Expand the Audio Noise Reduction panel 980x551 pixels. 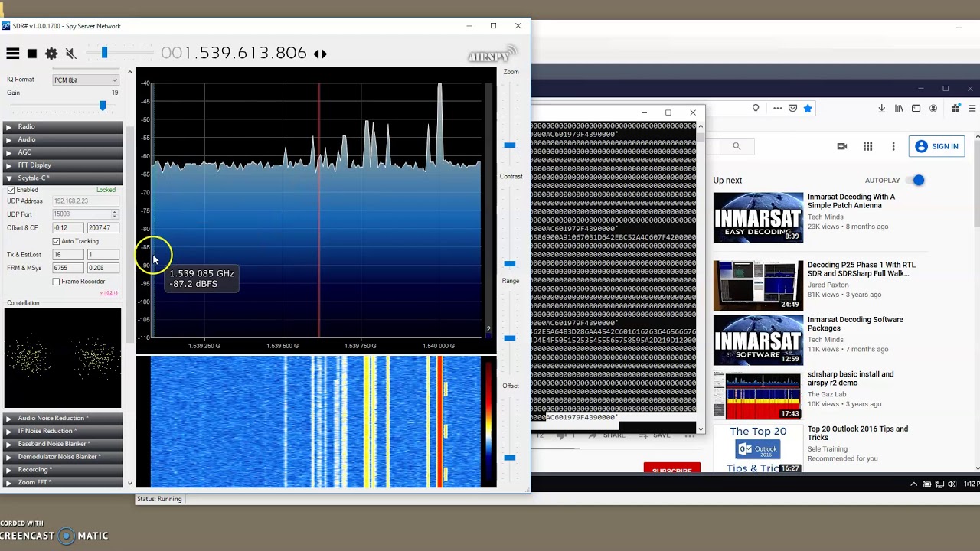click(63, 418)
